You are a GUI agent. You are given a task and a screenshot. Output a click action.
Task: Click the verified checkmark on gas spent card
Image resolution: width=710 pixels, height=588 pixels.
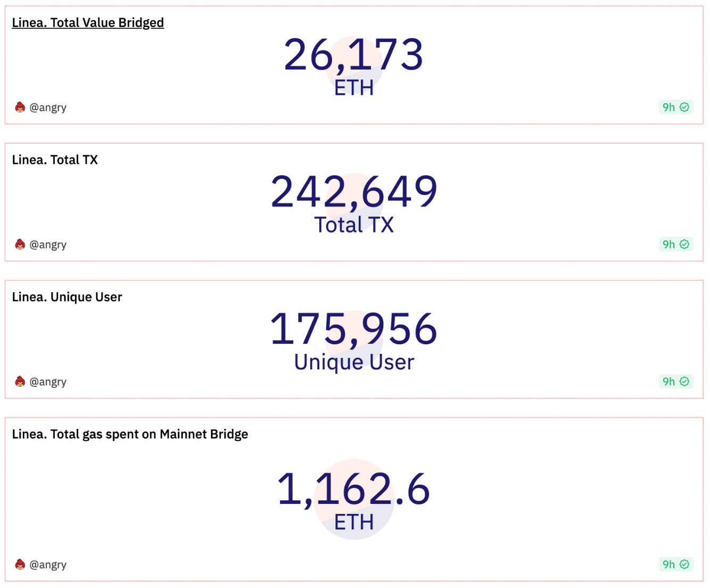coord(684,565)
